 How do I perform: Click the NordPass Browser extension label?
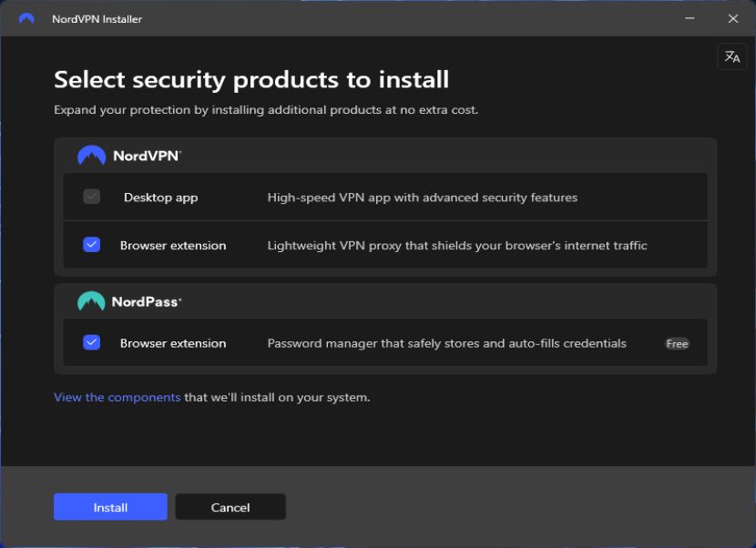(173, 343)
